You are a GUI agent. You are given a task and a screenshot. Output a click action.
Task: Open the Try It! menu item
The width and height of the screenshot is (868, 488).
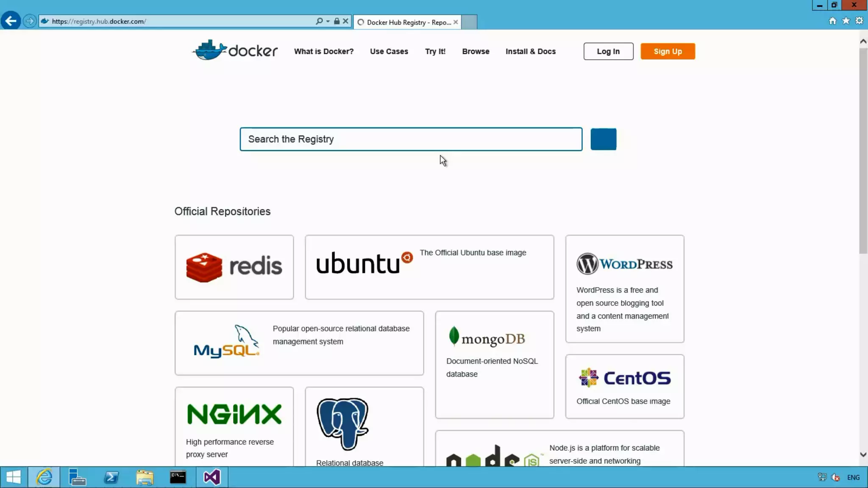tap(435, 51)
